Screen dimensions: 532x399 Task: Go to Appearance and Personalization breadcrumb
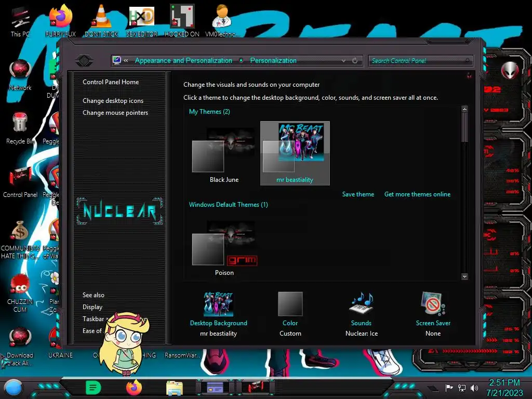183,60
